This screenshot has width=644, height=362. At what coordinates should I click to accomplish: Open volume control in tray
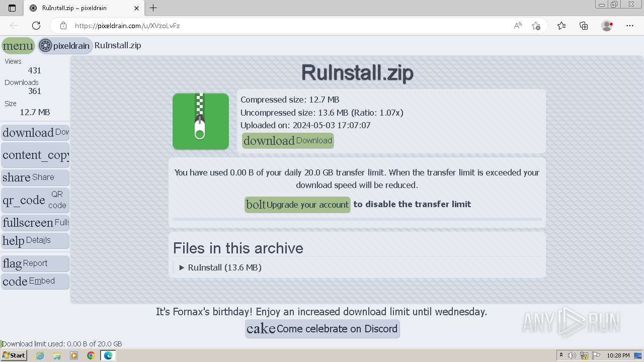572,355
